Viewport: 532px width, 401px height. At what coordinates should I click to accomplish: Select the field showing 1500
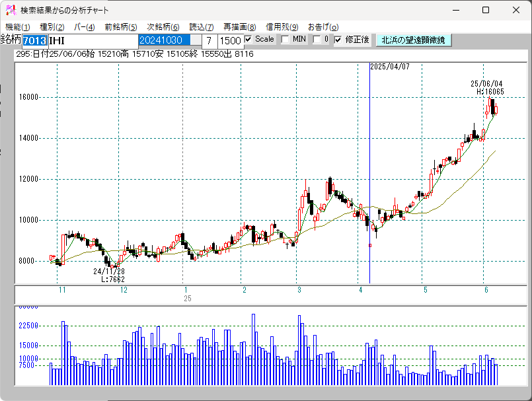click(230, 41)
